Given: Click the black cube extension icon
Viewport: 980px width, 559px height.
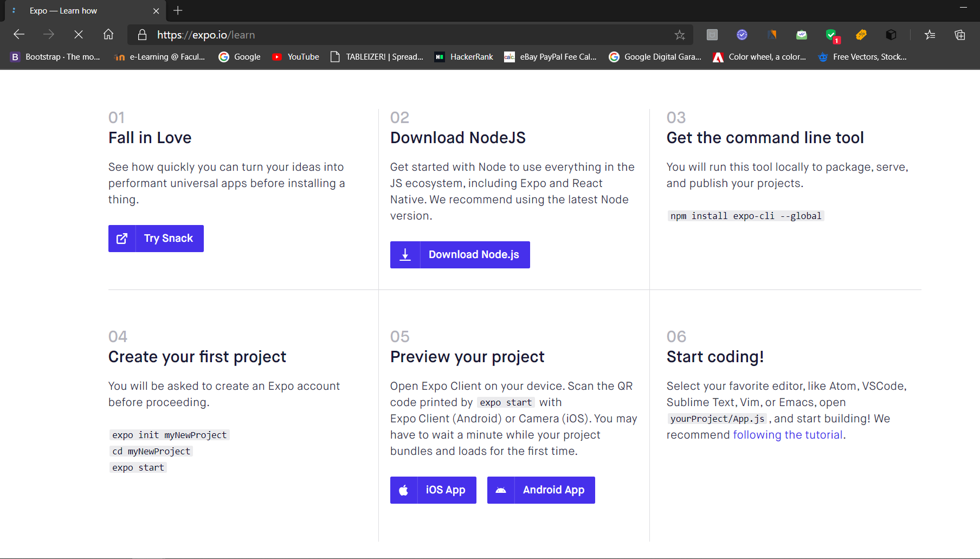Looking at the screenshot, I should click(891, 35).
